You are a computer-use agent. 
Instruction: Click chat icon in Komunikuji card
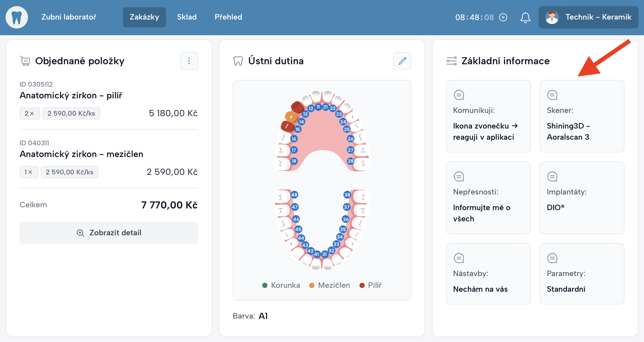pos(459,95)
